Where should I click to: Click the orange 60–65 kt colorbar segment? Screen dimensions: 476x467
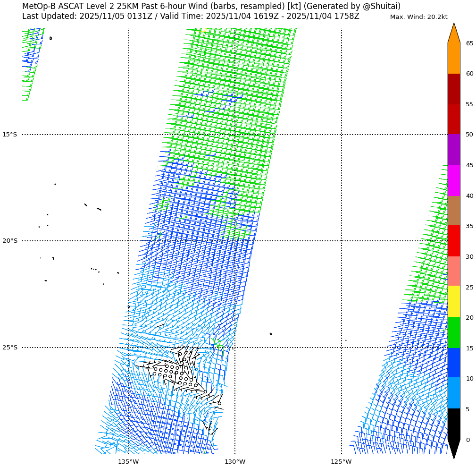tap(453, 59)
